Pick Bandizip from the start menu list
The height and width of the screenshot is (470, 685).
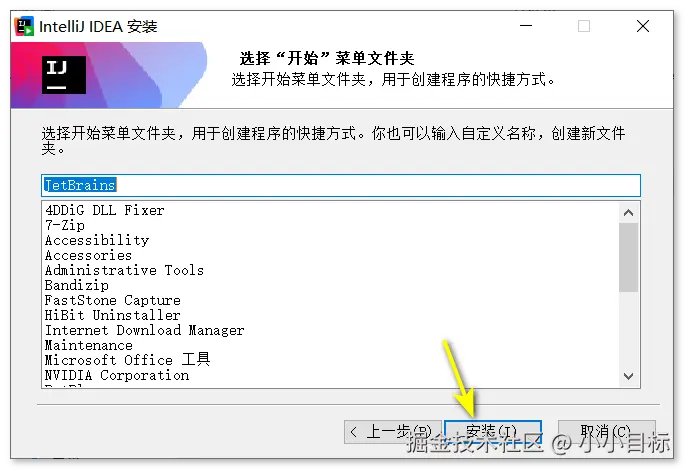point(76,285)
